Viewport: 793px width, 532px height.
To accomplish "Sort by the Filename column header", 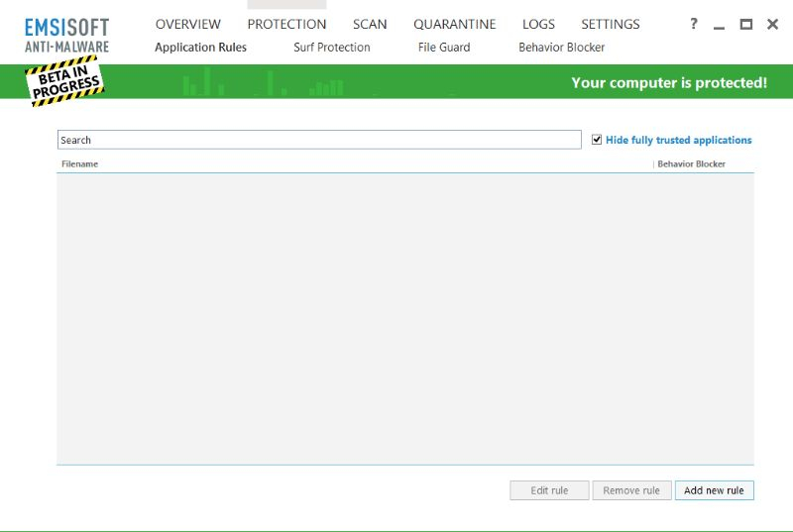I will (x=80, y=164).
